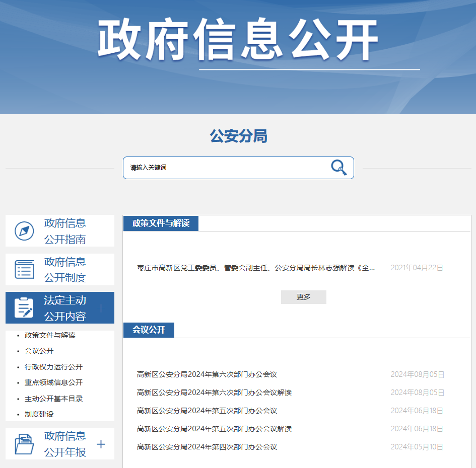Open the 制度建设 sidebar entry
476x468 pixels.
click(39, 414)
